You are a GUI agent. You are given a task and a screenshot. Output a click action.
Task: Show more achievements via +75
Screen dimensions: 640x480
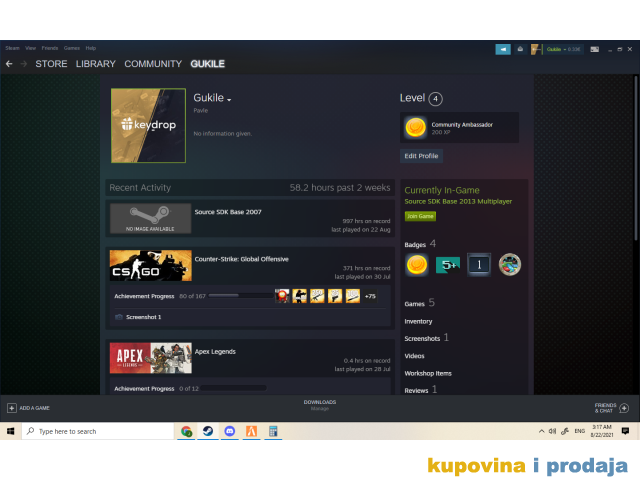(x=370, y=296)
